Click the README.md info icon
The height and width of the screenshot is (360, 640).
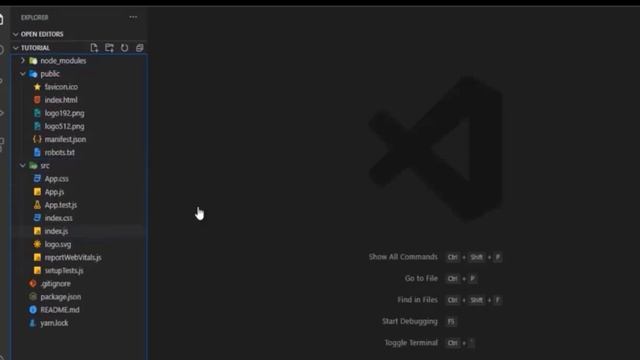[x=33, y=310]
